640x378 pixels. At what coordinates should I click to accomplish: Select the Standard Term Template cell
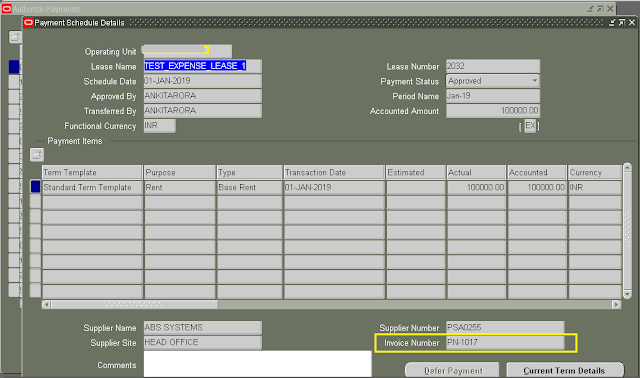(92, 187)
